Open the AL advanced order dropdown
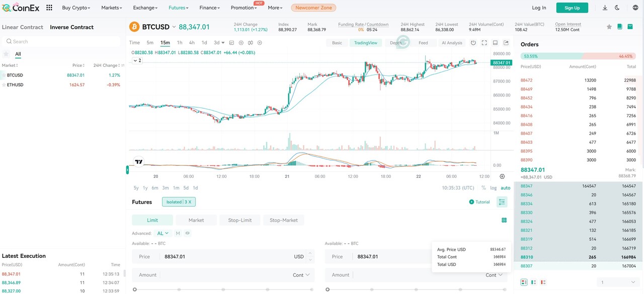The height and width of the screenshot is (294, 644). [x=164, y=233]
